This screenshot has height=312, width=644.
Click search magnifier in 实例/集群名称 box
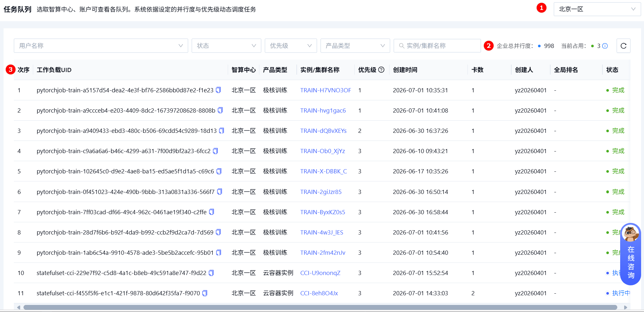coord(402,46)
